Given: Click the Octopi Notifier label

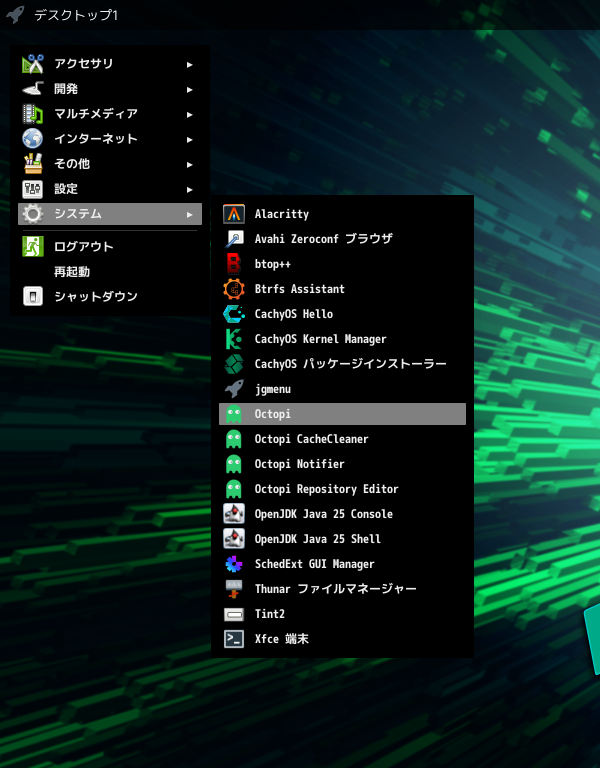Looking at the screenshot, I should 299,464.
